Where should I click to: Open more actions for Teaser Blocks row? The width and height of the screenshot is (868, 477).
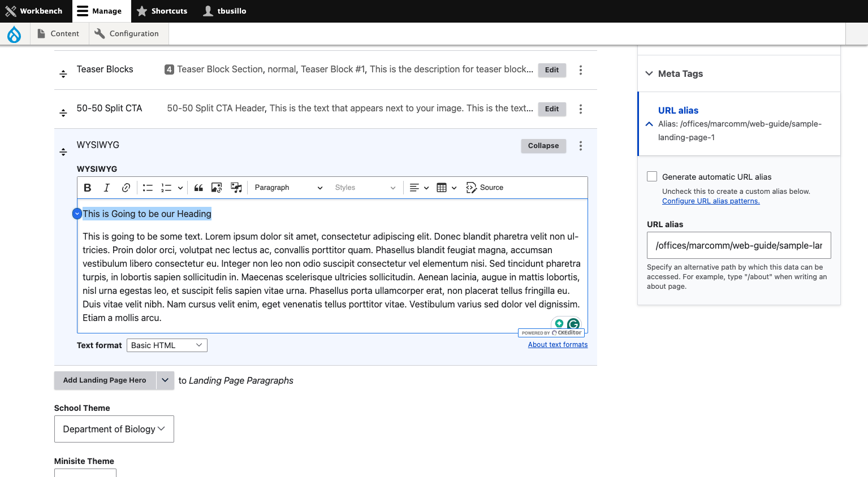(581, 70)
